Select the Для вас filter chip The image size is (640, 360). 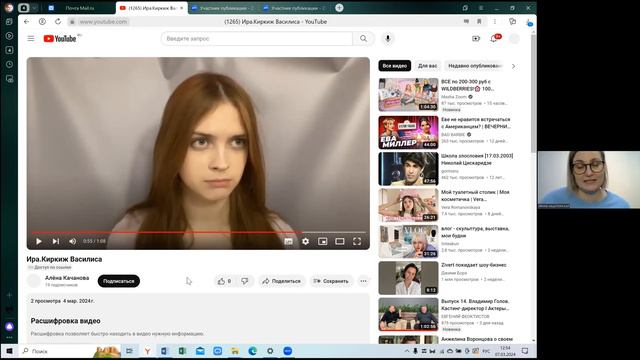(427, 66)
